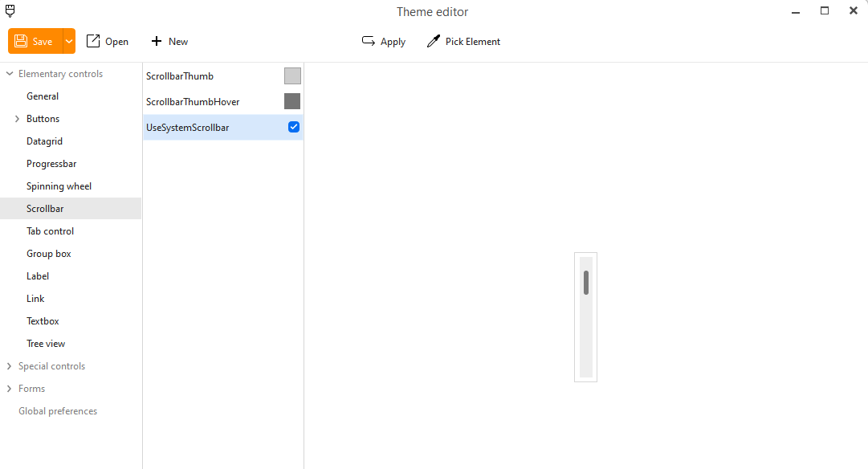Click the Special controls heading
The image size is (868, 469).
pos(51,366)
